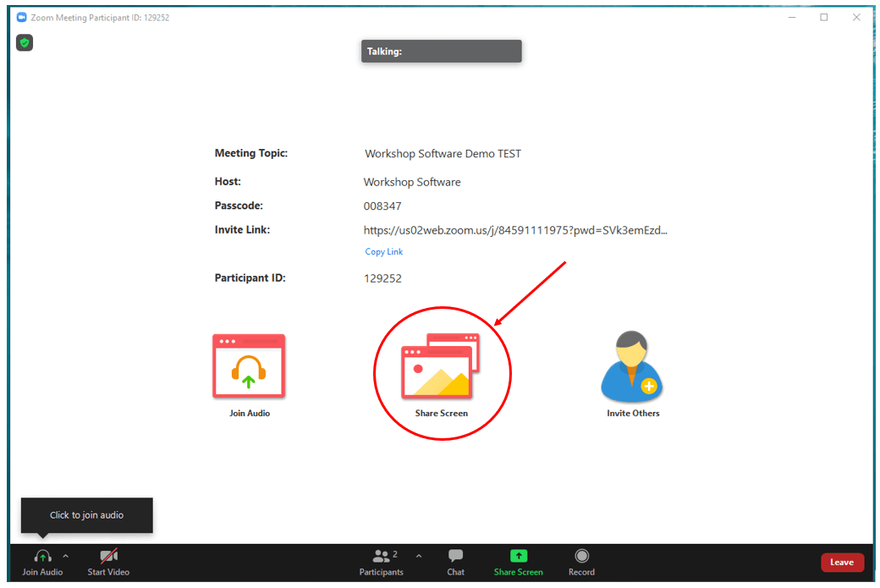Close the Zoom Meeting window
This screenshot has height=588, width=880.
856,18
